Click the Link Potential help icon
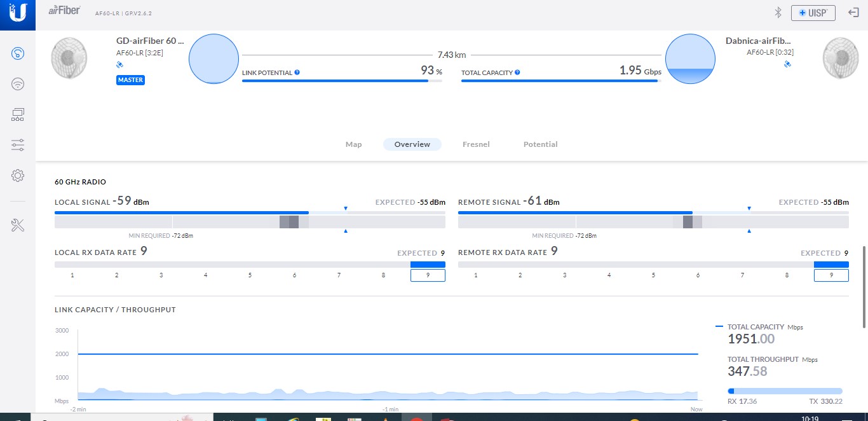 (x=297, y=72)
